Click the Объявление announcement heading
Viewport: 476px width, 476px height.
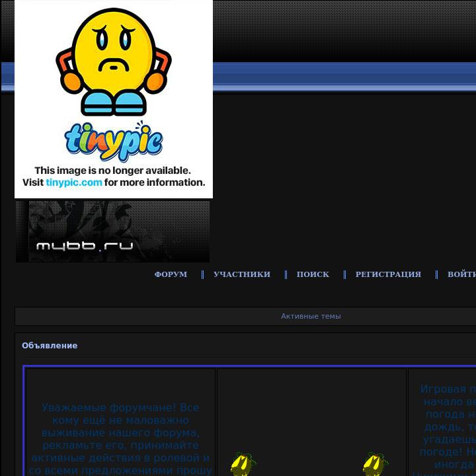pyautogui.click(x=50, y=346)
